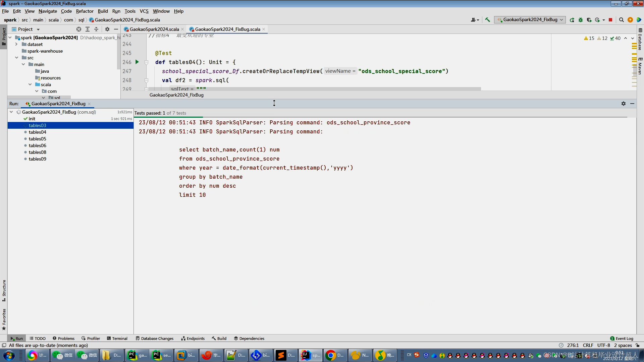644x362 pixels.
Task: Expand the dataset folder
Action: tap(16, 44)
